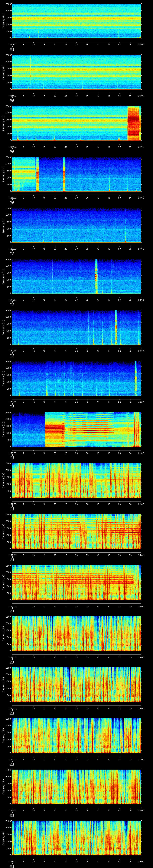Click the '29:00' end time label
The image size is (153, 868).
coord(141,351)
